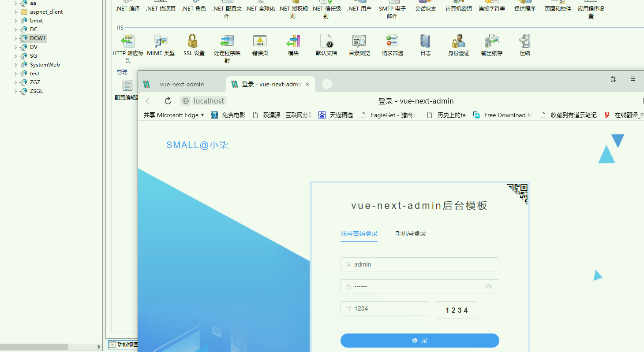This screenshot has height=352, width=644.
Task: Open the 历史上的ta bookmark
Action: (x=446, y=115)
